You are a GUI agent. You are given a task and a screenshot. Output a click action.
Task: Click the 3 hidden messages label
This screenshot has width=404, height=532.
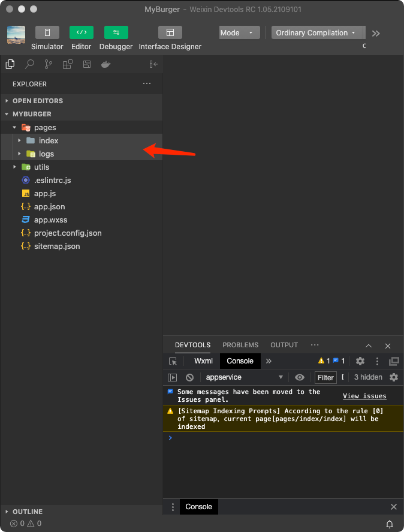click(368, 377)
